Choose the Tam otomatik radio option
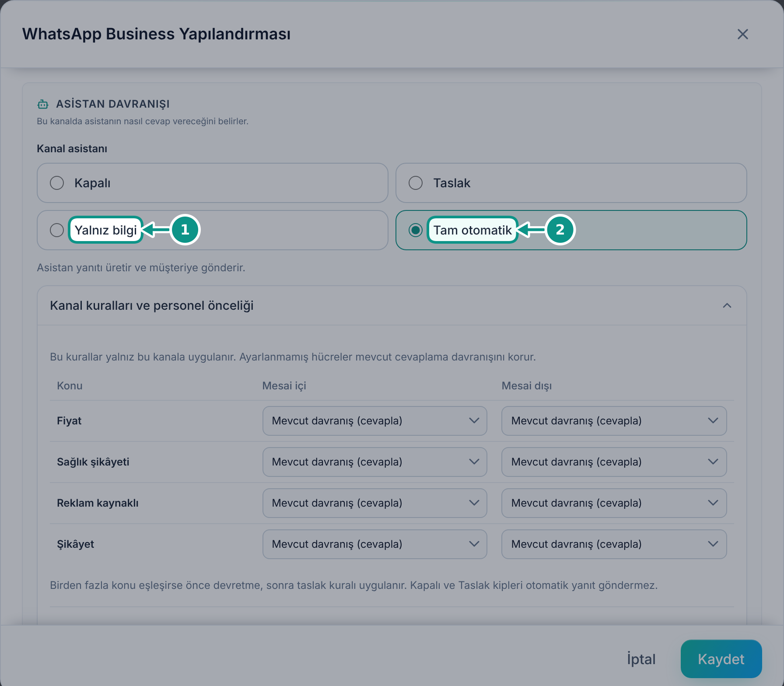Screen dimensions: 784x686 click(571, 230)
